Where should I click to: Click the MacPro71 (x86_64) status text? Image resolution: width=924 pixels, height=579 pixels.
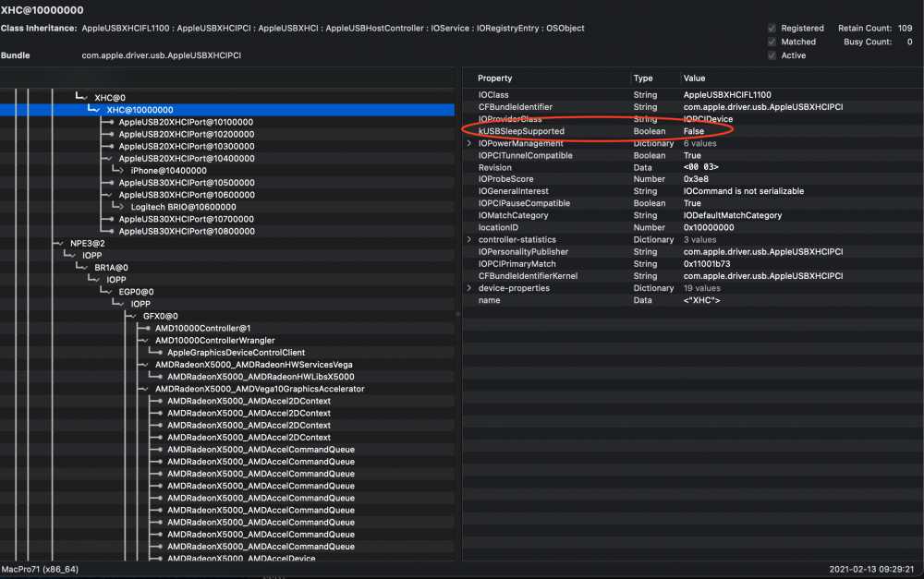tap(40, 569)
